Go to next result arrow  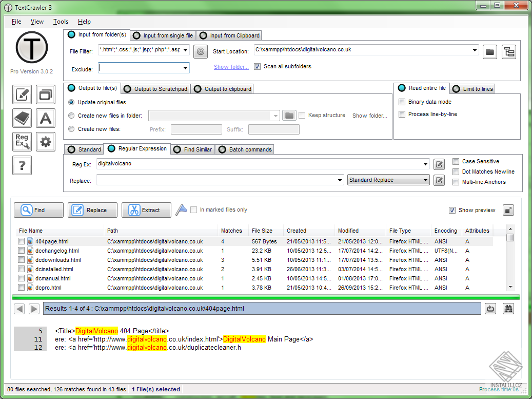coord(33,309)
